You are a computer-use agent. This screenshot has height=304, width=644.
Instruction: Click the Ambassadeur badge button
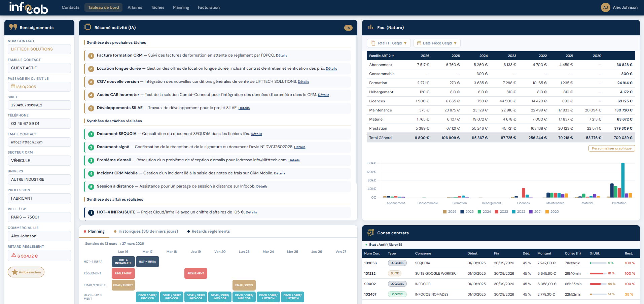26,272
